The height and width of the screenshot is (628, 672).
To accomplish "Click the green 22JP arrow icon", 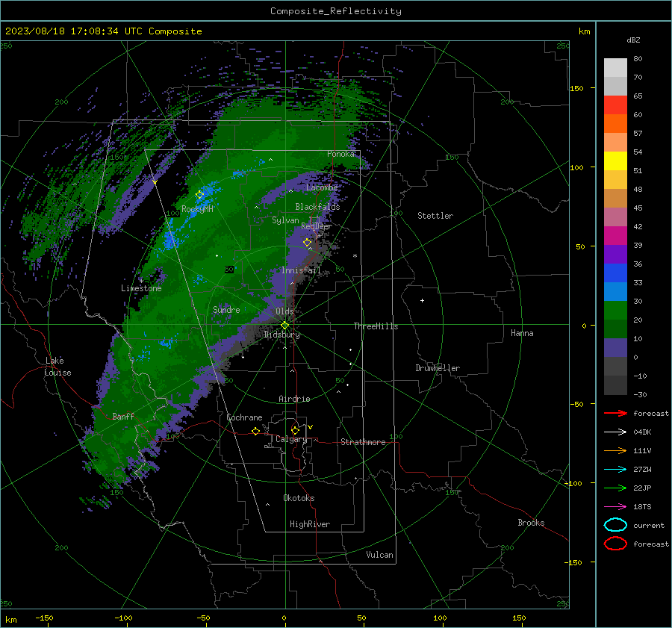I will [615, 488].
